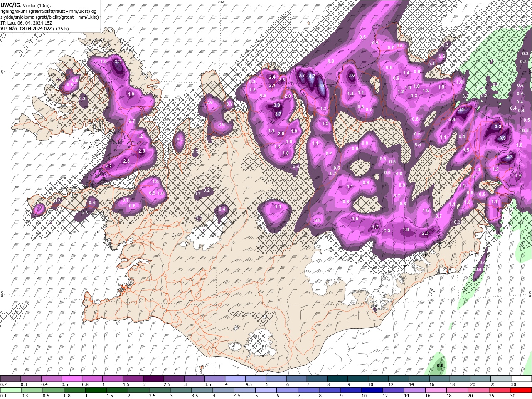
Task: Click the lower legend swatch between 20 and 25
Action: (478, 390)
